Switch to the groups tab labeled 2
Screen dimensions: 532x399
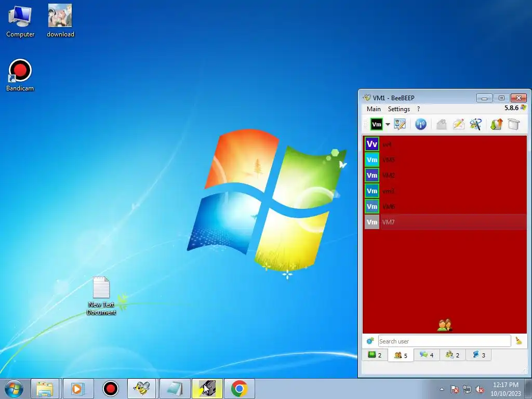(453, 355)
